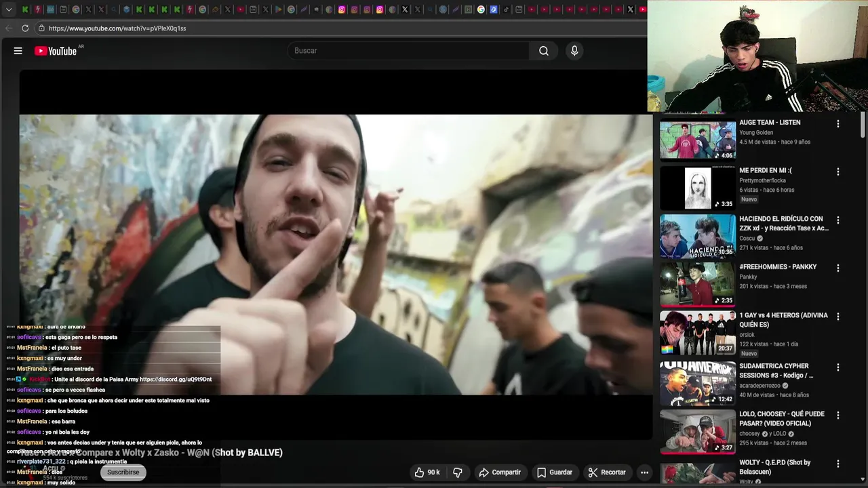The image size is (868, 488).
Task: Open LOLO, CHOOSEY video thumbnail
Action: point(698,432)
